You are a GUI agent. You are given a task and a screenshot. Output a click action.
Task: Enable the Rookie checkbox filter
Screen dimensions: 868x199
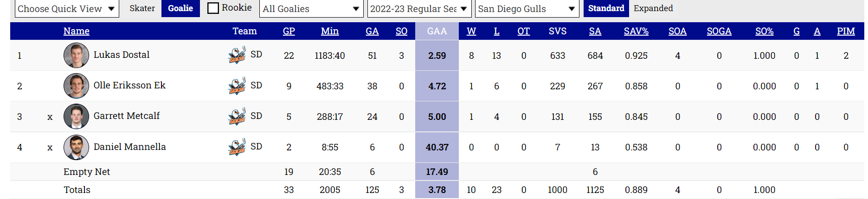(213, 8)
